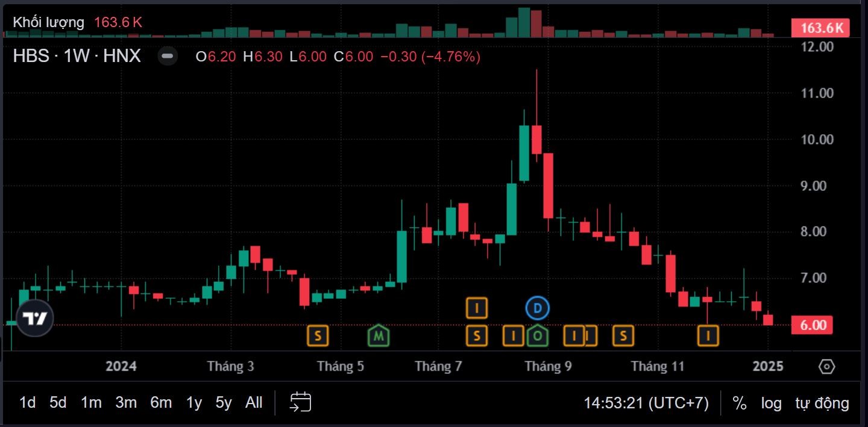Image resolution: width=868 pixels, height=427 pixels.
Task: Click the red 6.00 current price label
Action: click(813, 325)
